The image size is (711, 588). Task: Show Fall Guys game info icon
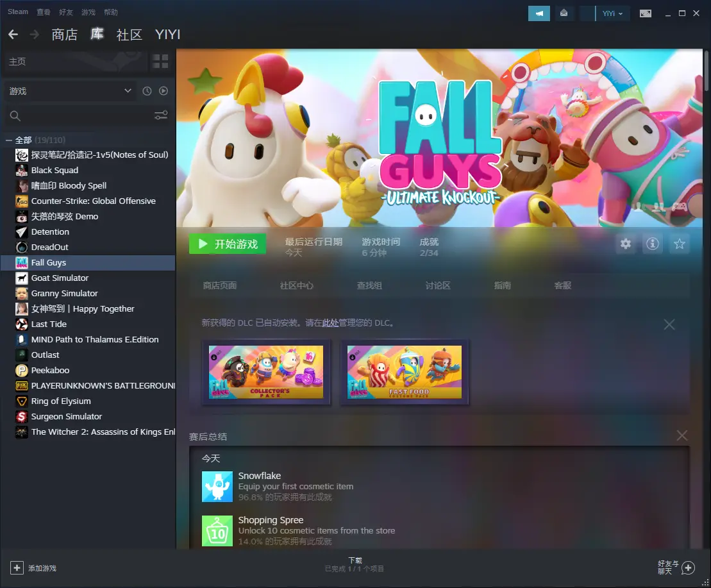click(x=652, y=244)
